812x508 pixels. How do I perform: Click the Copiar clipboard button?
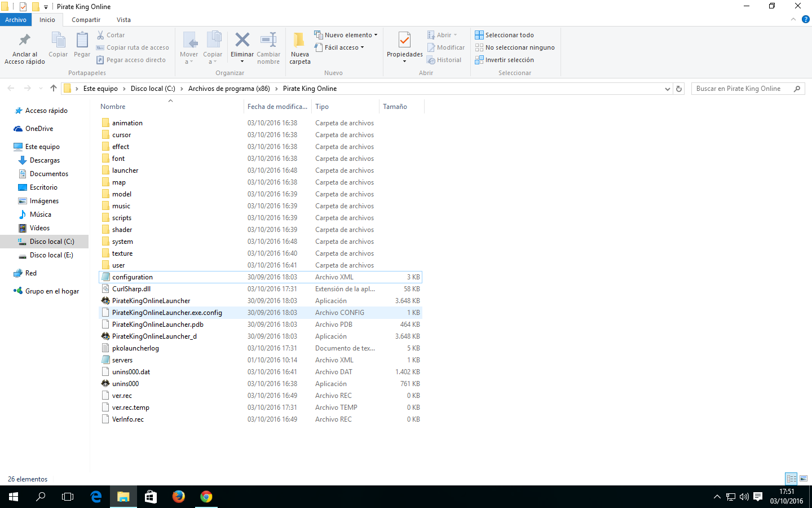click(x=58, y=45)
